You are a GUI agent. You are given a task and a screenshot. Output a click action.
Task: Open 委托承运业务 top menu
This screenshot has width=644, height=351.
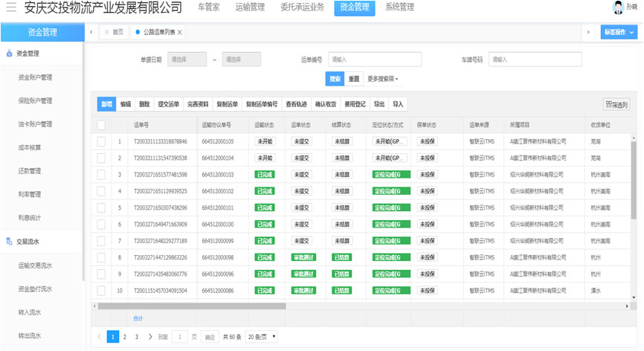302,7
